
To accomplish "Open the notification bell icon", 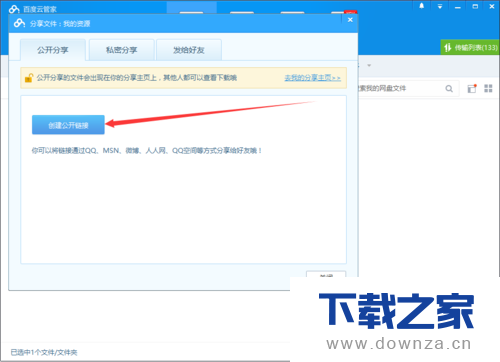I will point(422,6).
